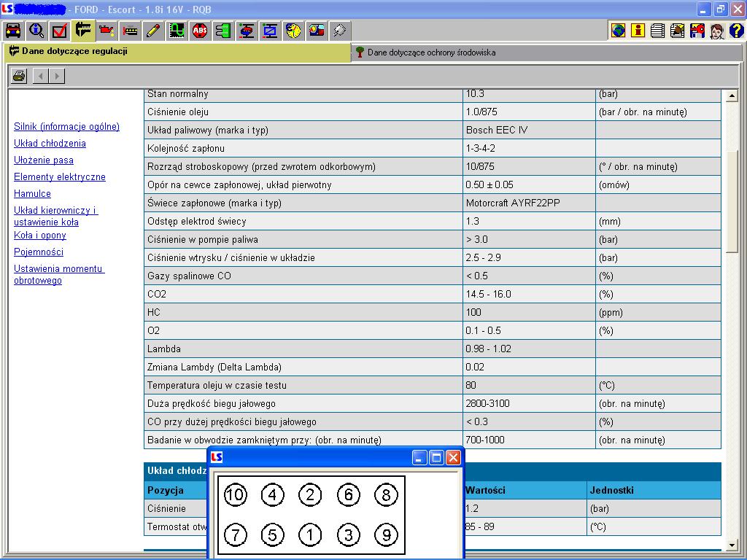Maximize the small LS diagram popup window
Image resolution: width=747 pixels, height=560 pixels.
[x=437, y=458]
